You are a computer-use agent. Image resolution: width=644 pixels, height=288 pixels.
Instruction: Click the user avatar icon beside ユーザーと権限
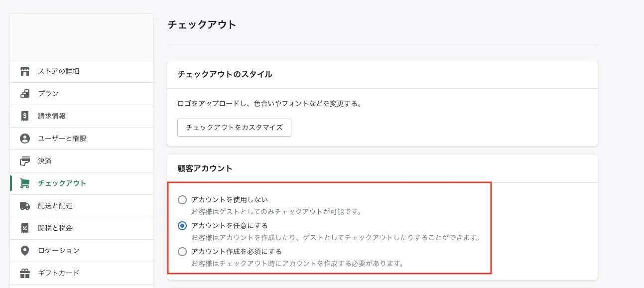pos(25,139)
